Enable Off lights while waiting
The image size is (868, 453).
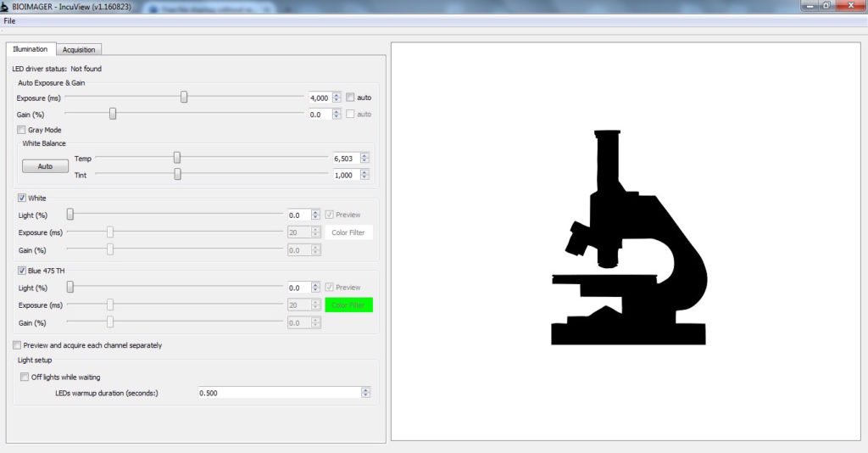click(x=25, y=377)
